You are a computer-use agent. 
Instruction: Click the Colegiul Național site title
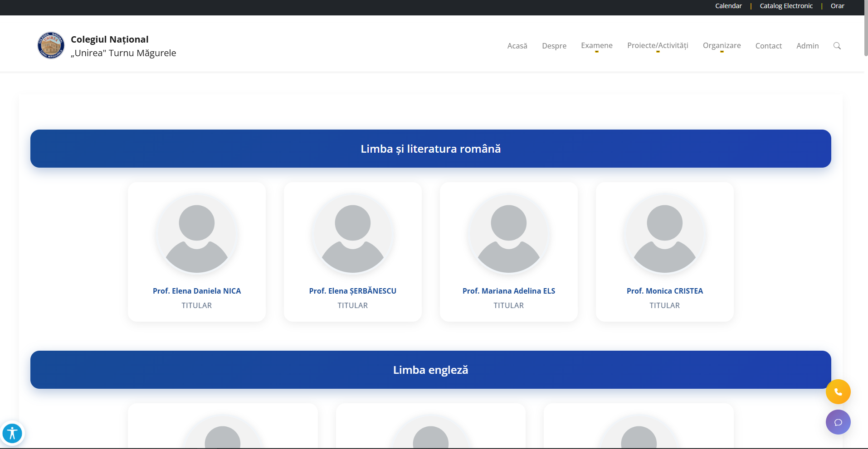point(110,39)
